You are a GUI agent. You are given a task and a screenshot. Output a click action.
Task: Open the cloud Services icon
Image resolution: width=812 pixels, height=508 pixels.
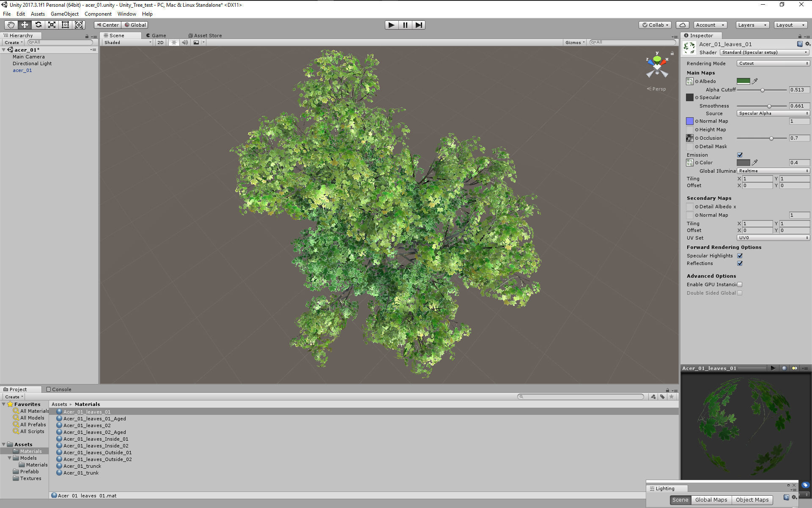click(x=683, y=25)
